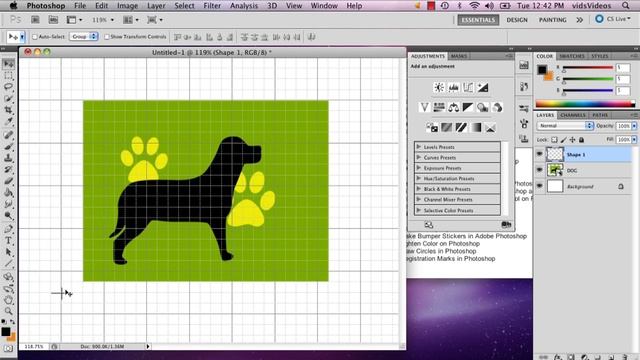
Task: Enable the Auto-Select checkbox
Action: [35, 37]
